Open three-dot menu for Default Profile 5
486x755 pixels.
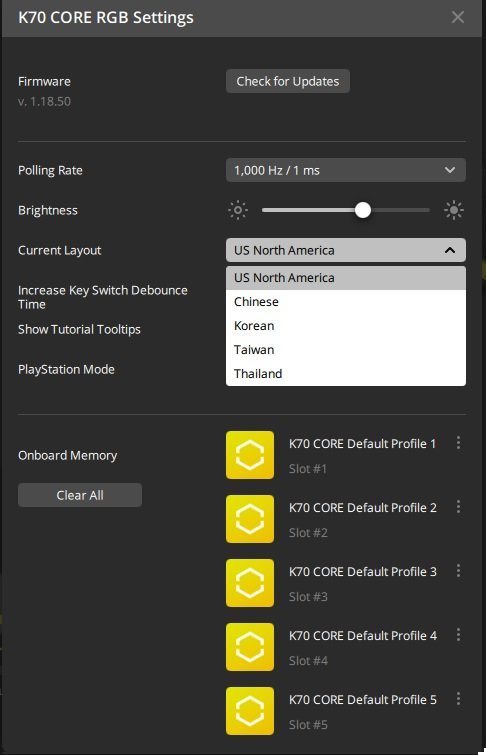pos(458,699)
